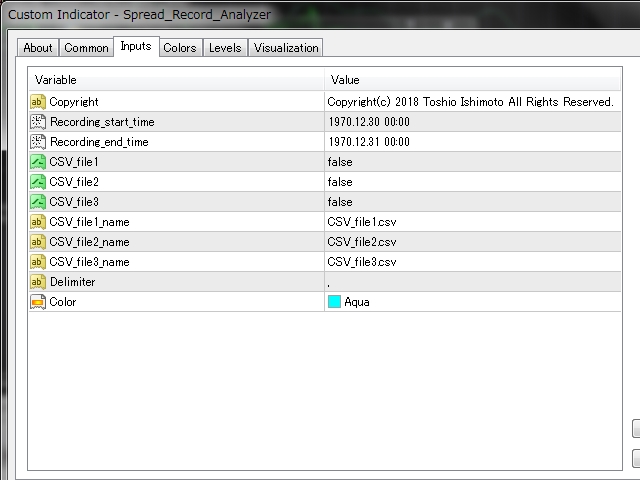Viewport: 640px width, 480px height.
Task: Click the Copyright string type icon
Action: [x=38, y=102]
